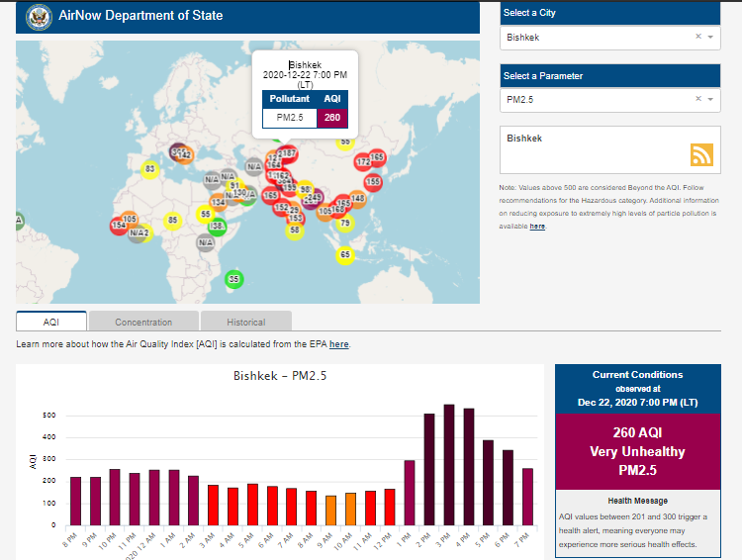Click the 3 PM bar in chart
The image size is (742, 560).
click(449, 464)
